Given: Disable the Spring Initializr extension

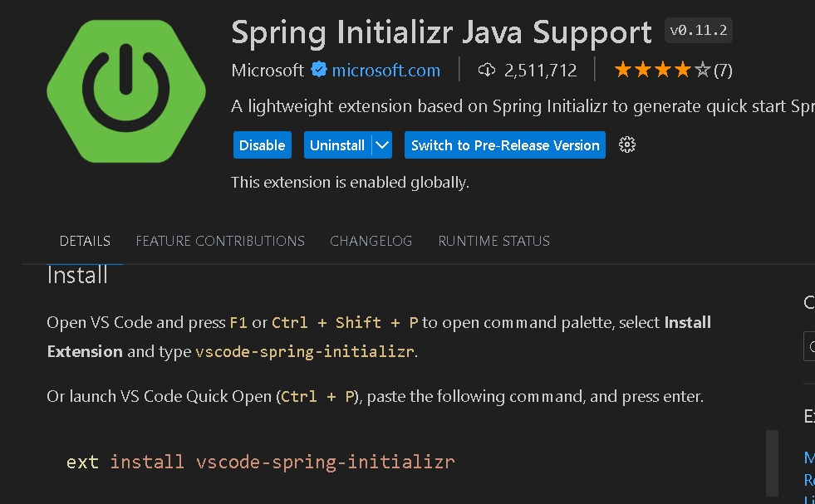Looking at the screenshot, I should pos(262,145).
